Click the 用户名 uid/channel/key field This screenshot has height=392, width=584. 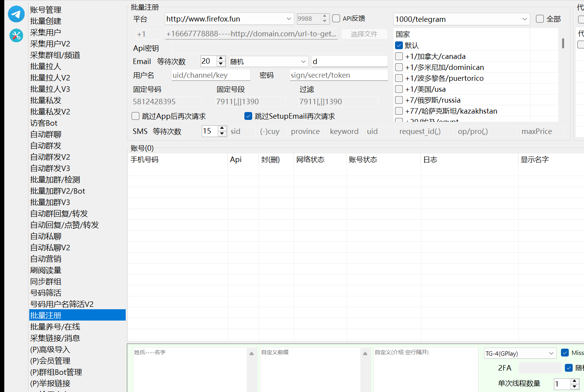tap(211, 75)
